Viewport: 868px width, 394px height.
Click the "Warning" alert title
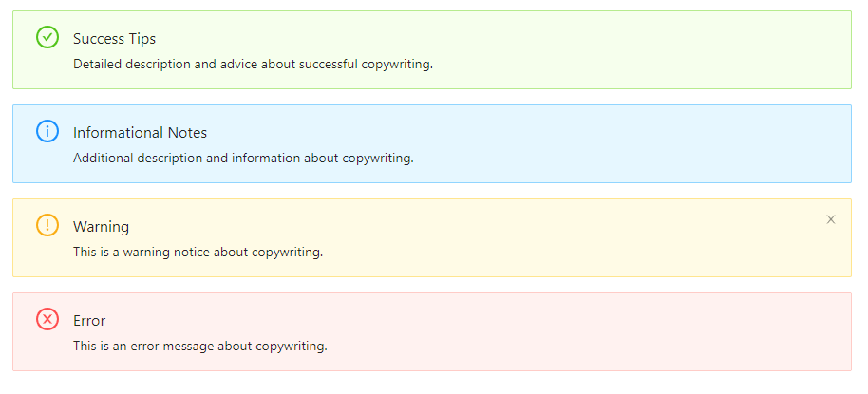(x=101, y=227)
